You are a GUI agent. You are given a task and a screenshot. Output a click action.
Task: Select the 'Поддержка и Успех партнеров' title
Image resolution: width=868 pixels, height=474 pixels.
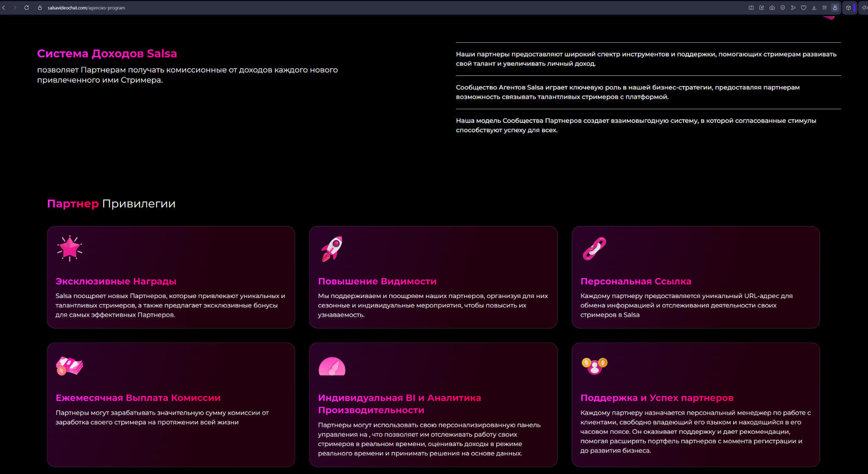pos(657,398)
